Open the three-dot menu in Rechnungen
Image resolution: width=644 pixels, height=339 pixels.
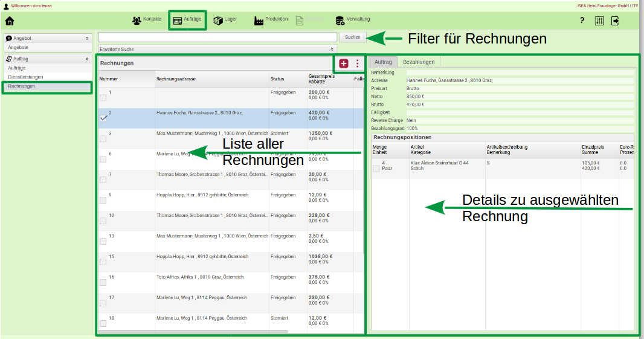click(x=357, y=63)
